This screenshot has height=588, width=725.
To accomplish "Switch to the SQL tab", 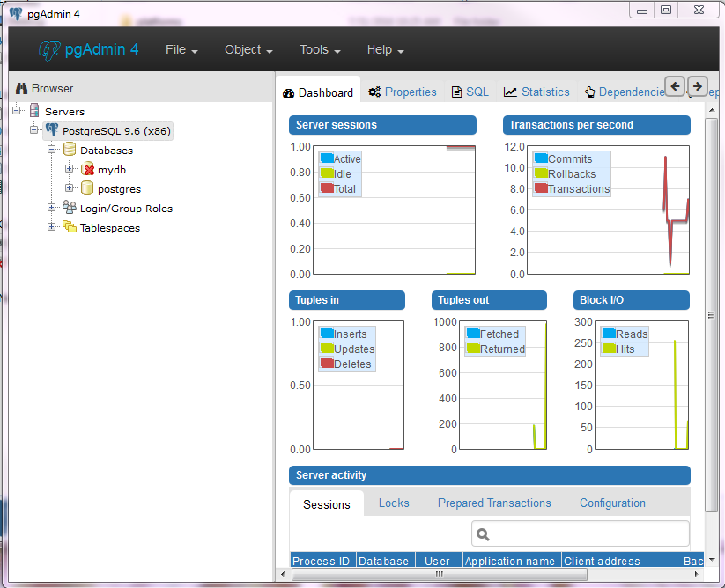I will coord(470,92).
